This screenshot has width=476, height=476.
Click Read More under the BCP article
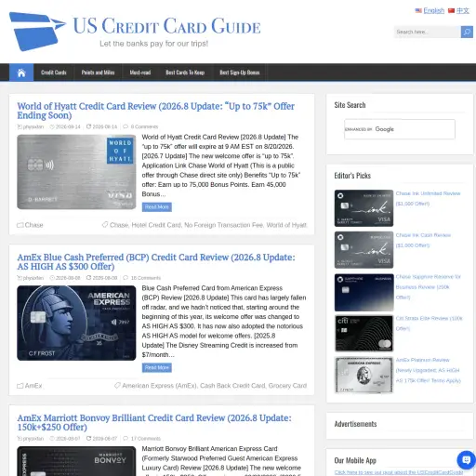tap(157, 367)
